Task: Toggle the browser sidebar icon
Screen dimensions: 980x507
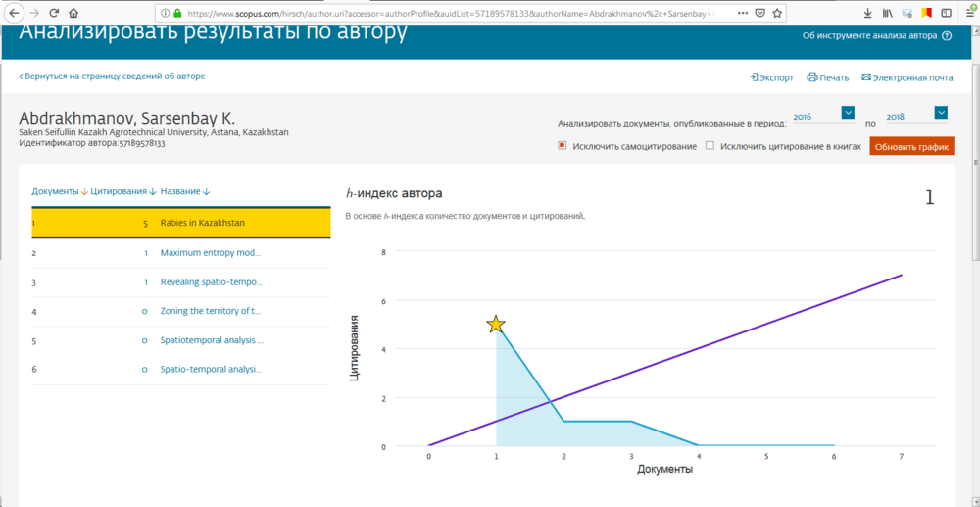Action: (x=947, y=13)
